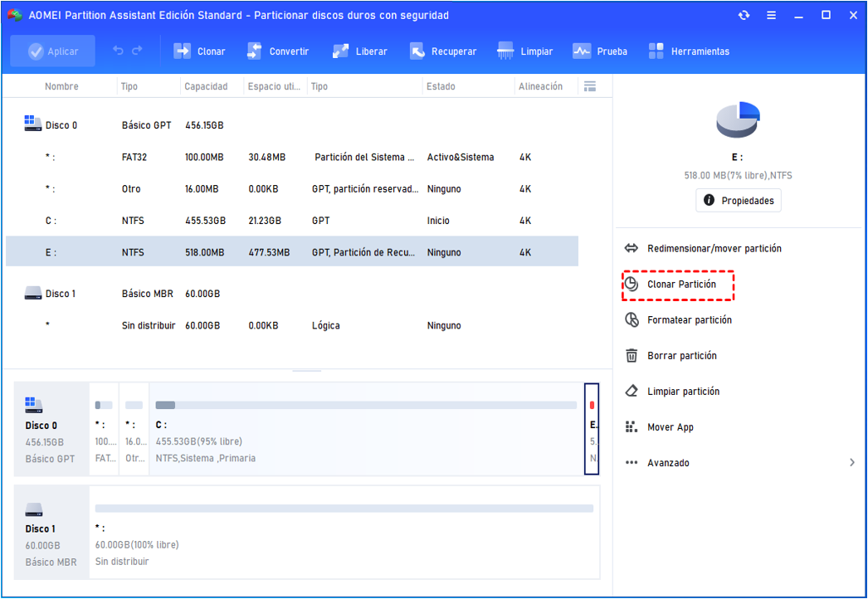Image resolution: width=868 pixels, height=599 pixels.
Task: Click the Prueba waveform icon
Action: 581,51
